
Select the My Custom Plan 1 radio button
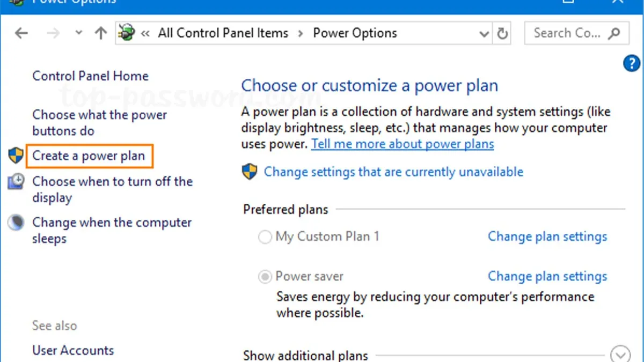(265, 237)
